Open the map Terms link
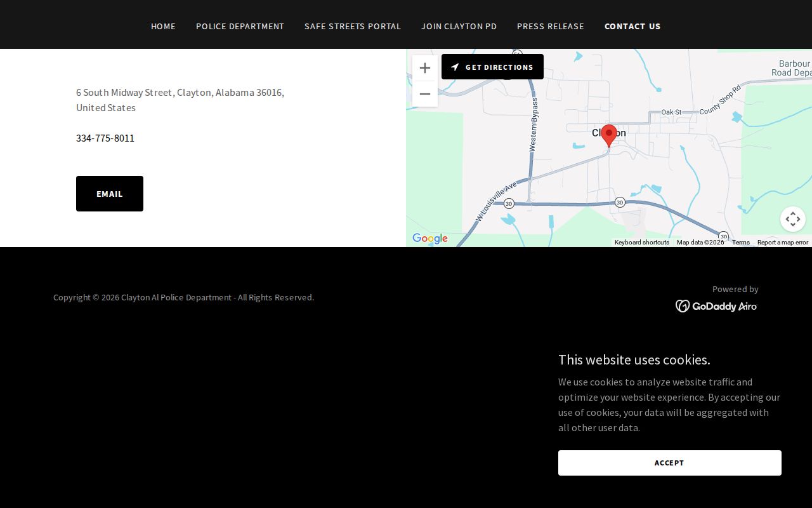Image resolution: width=812 pixels, height=508 pixels. (x=740, y=243)
